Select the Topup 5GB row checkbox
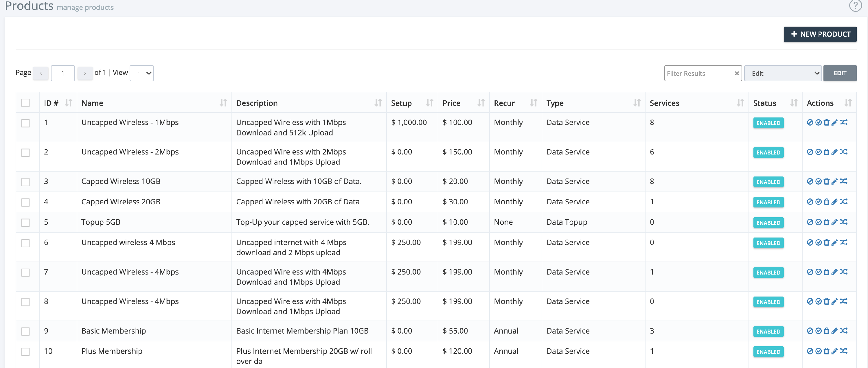 (x=26, y=222)
